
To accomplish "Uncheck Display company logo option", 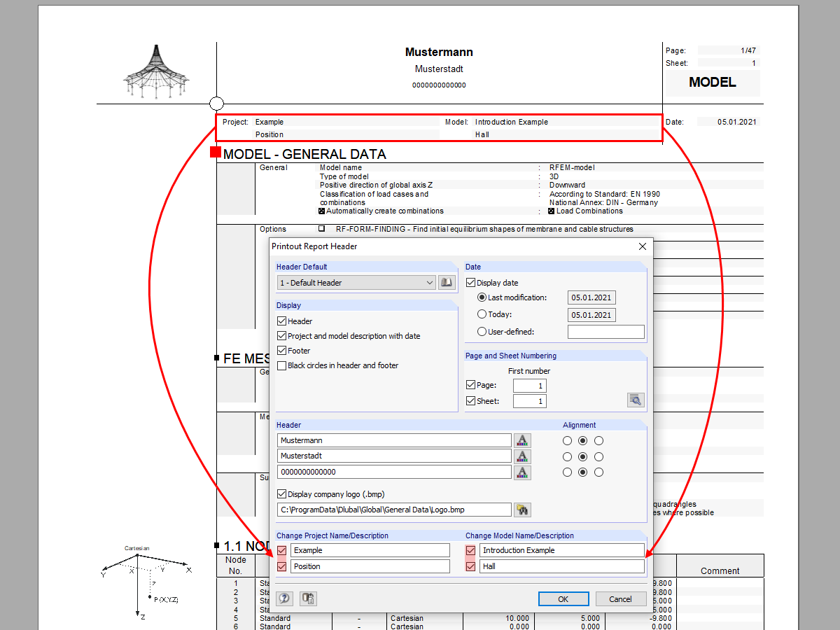I will [x=282, y=493].
